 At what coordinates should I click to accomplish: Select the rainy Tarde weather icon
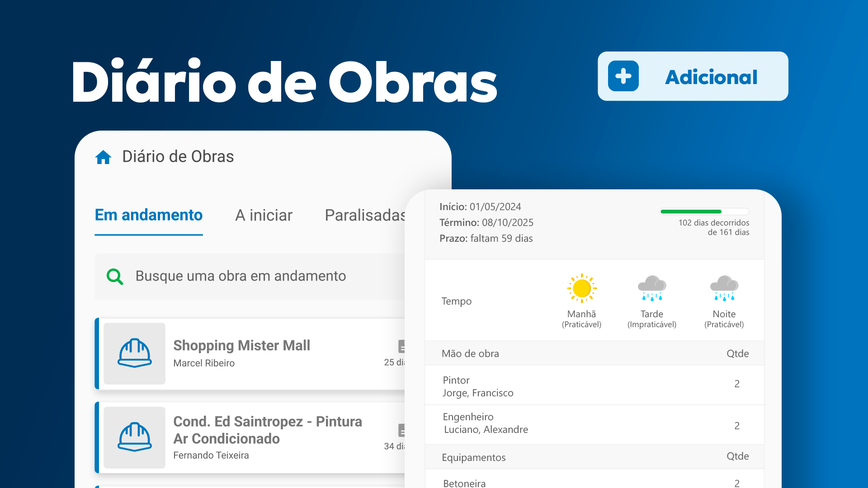click(651, 288)
